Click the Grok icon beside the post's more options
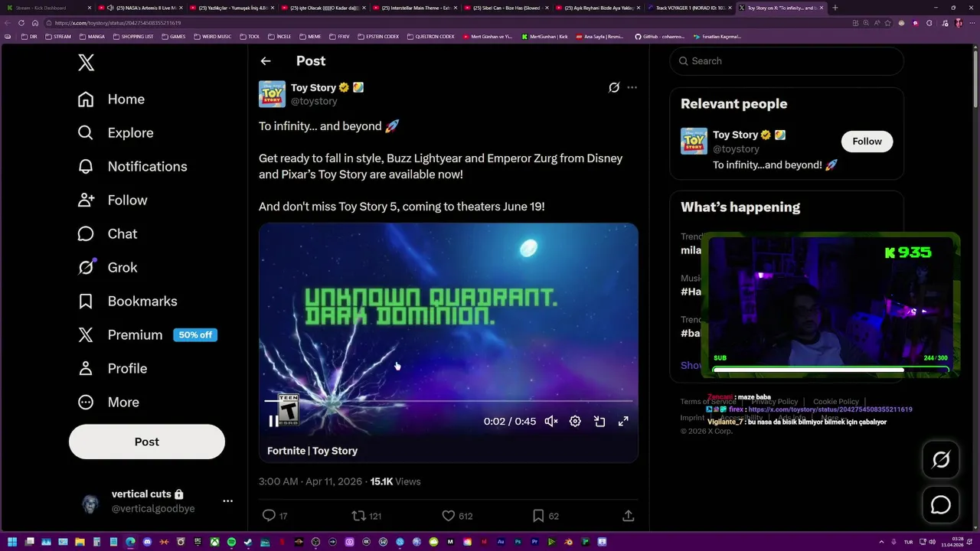The image size is (980, 551). [x=614, y=87]
